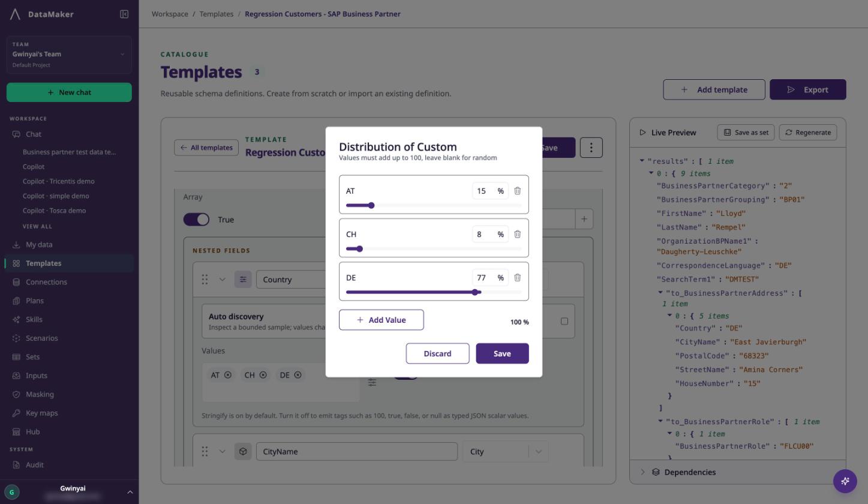Check the Auto discovery checkbox
The height and width of the screenshot is (504, 868).
pos(564,321)
